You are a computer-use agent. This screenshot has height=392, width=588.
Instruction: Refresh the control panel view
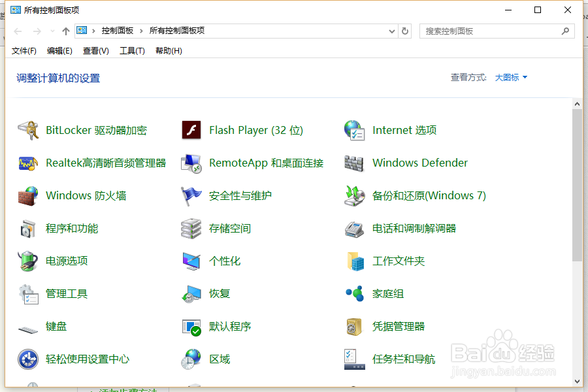[405, 31]
